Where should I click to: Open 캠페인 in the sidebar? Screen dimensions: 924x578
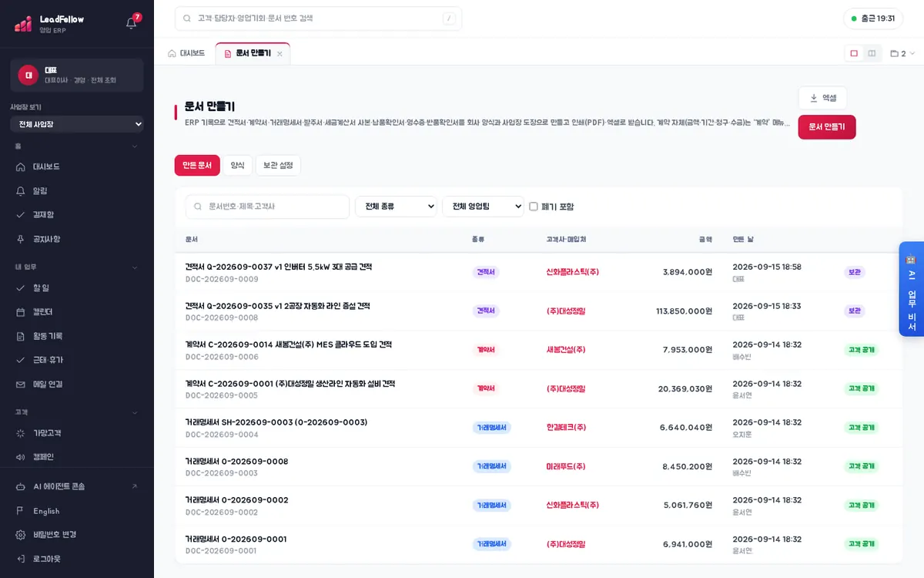pos(77,456)
